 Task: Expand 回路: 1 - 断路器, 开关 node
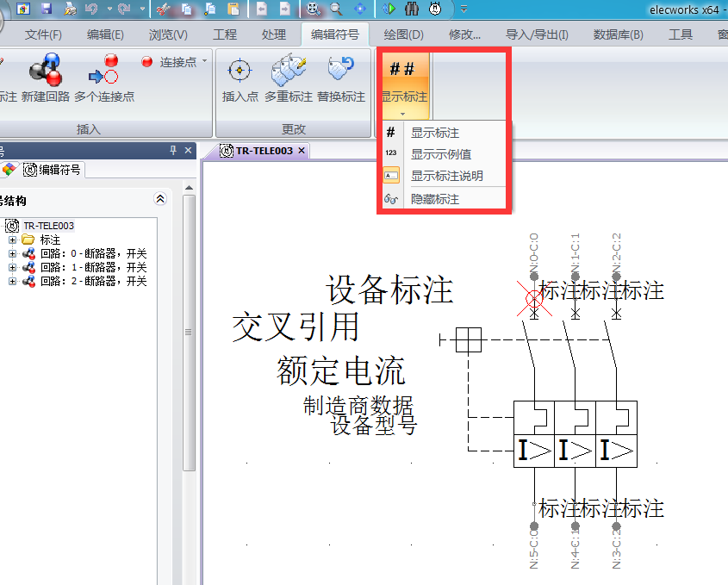pos(12,267)
